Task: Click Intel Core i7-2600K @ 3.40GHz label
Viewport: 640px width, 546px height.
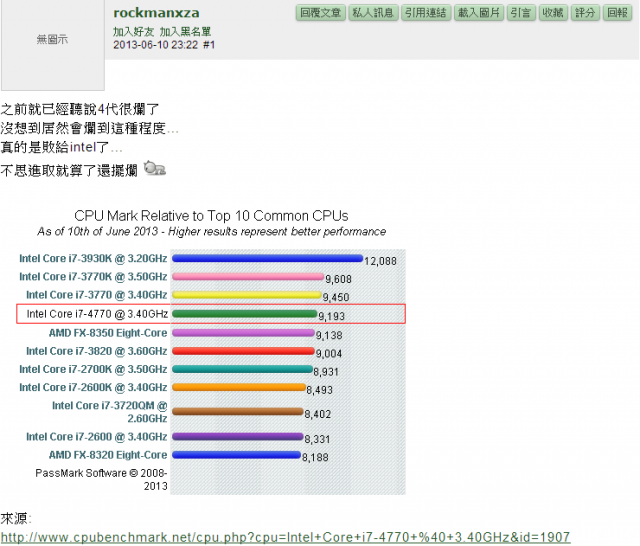Action: tap(93, 387)
